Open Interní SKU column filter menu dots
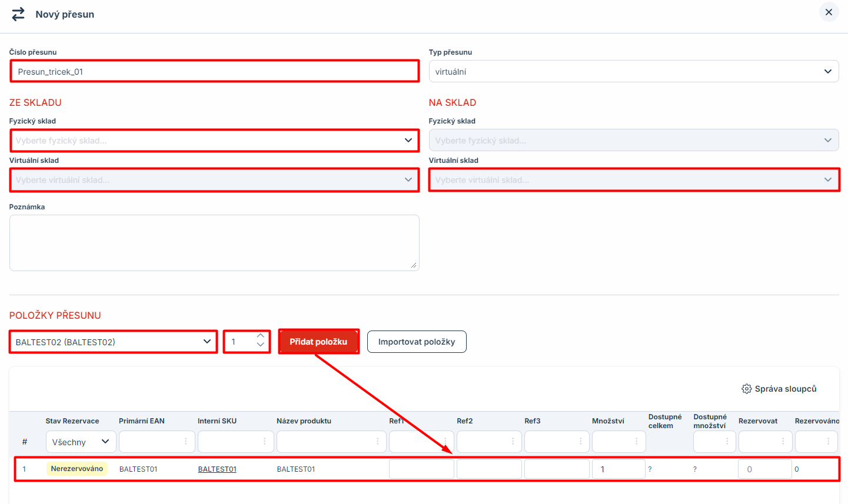The height and width of the screenshot is (504, 848). 265,442
